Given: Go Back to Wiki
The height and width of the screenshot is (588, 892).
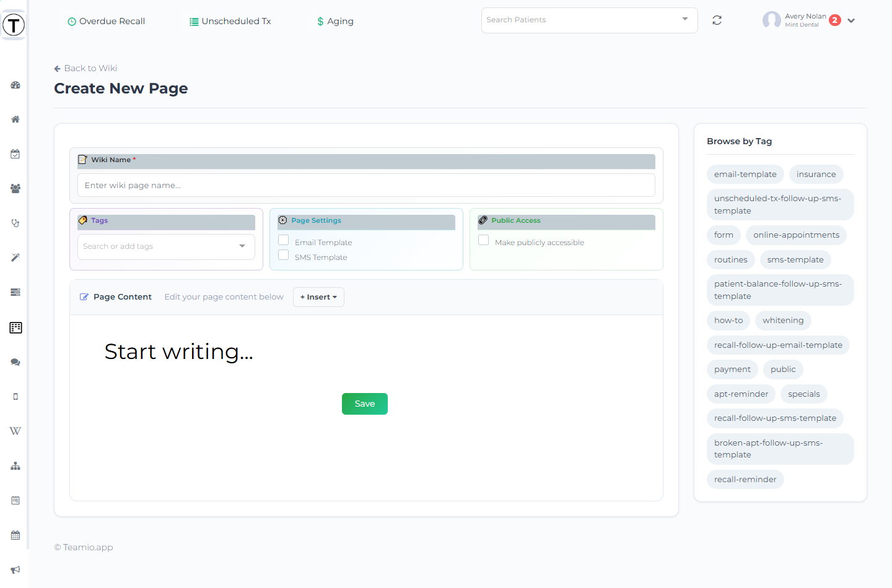Looking at the screenshot, I should pyautogui.click(x=85, y=69).
